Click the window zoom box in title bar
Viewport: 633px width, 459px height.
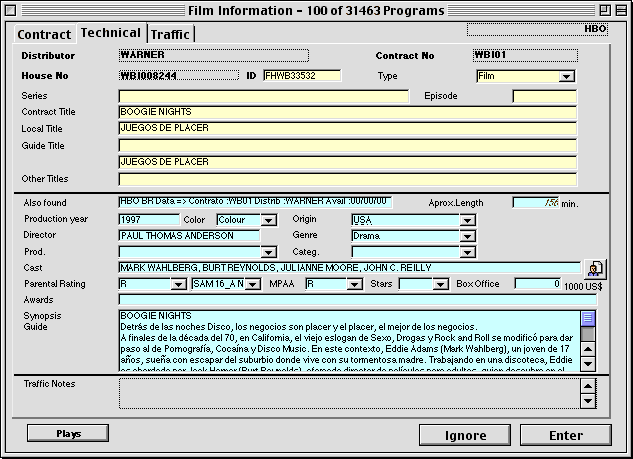pyautogui.click(x=604, y=10)
